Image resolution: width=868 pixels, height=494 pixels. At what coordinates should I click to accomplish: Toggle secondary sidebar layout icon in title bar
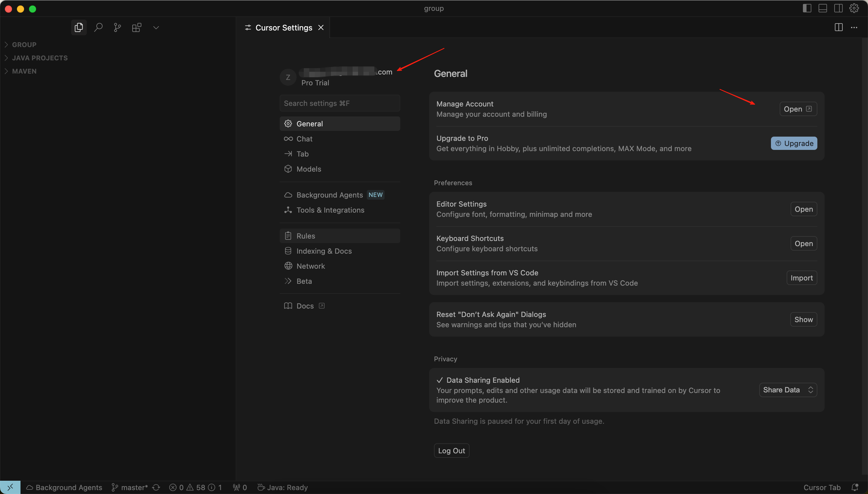coord(838,8)
